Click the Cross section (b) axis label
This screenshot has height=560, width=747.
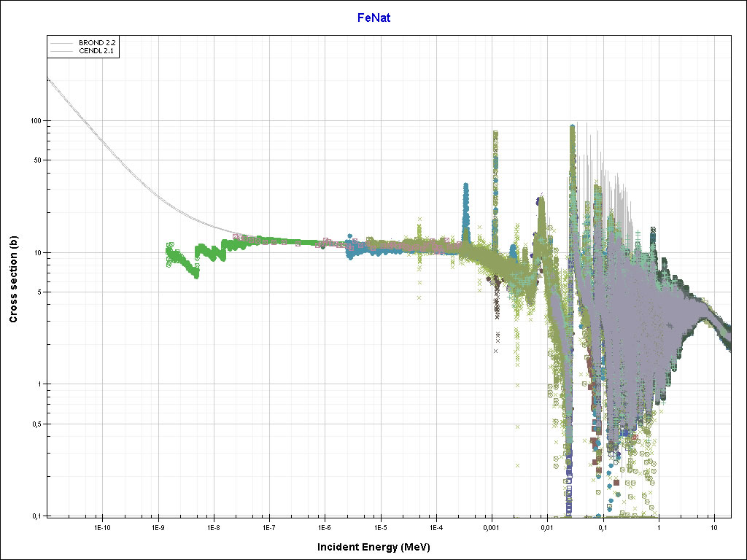(13, 275)
